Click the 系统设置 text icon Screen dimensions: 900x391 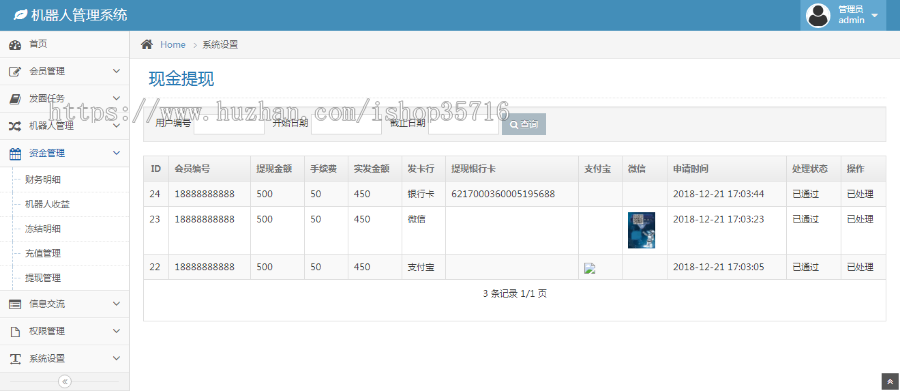[15, 359]
